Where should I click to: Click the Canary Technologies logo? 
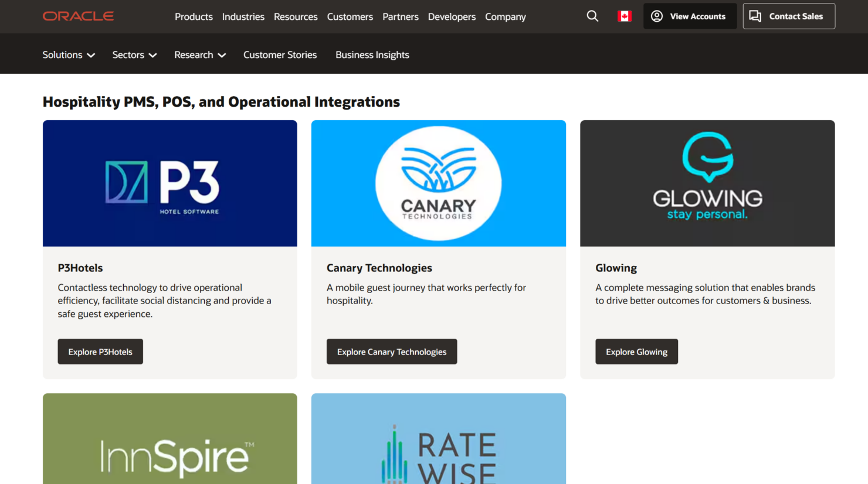(x=438, y=183)
